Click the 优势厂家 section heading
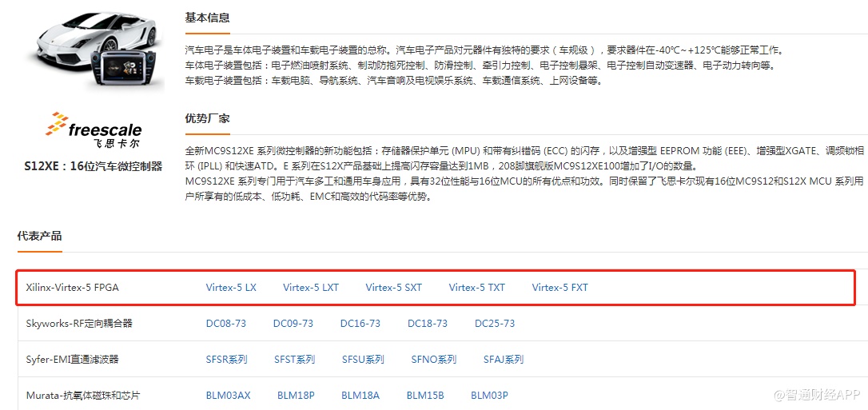 click(207, 118)
